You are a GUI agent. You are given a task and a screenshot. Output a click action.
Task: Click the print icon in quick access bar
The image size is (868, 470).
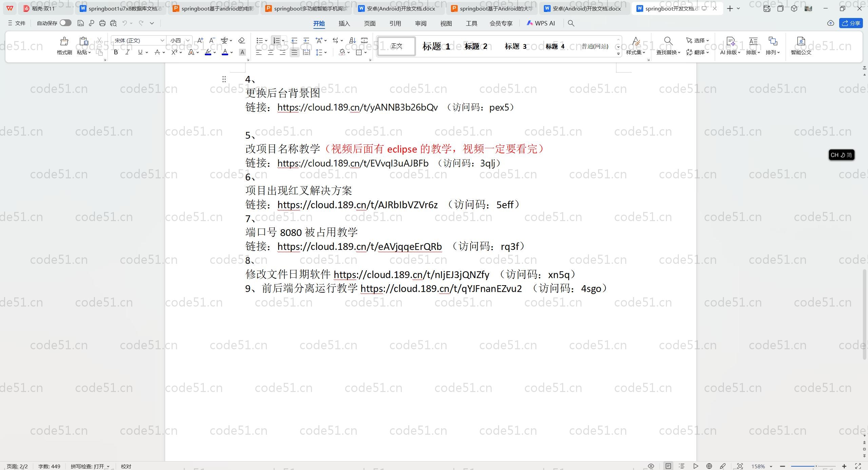coord(102,23)
